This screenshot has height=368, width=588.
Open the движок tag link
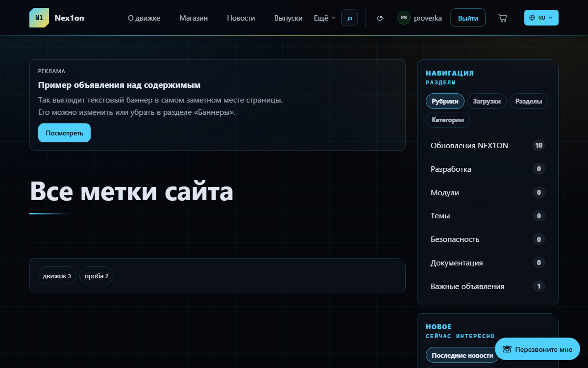(57, 275)
